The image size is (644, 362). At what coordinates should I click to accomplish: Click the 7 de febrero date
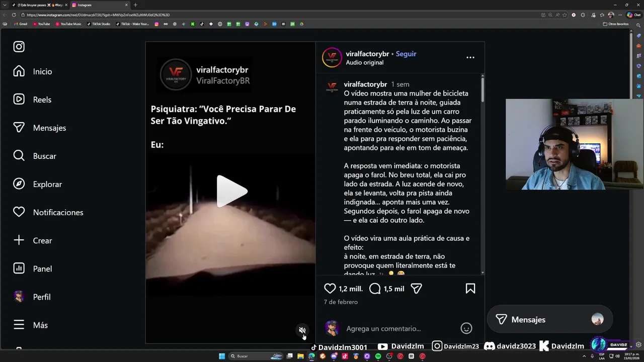click(x=341, y=302)
